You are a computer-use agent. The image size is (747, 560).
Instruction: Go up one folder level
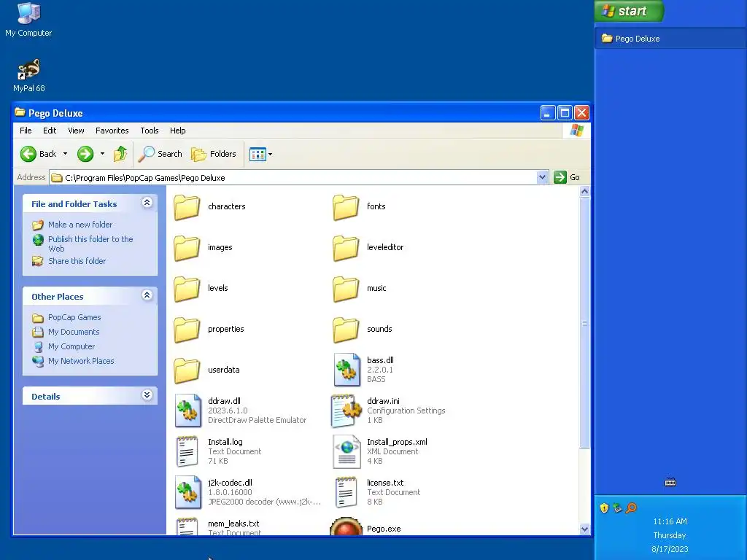(120, 154)
